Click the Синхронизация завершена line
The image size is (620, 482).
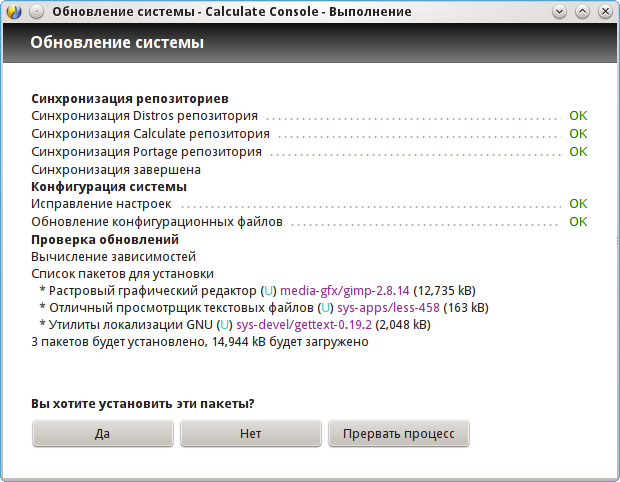pyautogui.click(x=116, y=170)
